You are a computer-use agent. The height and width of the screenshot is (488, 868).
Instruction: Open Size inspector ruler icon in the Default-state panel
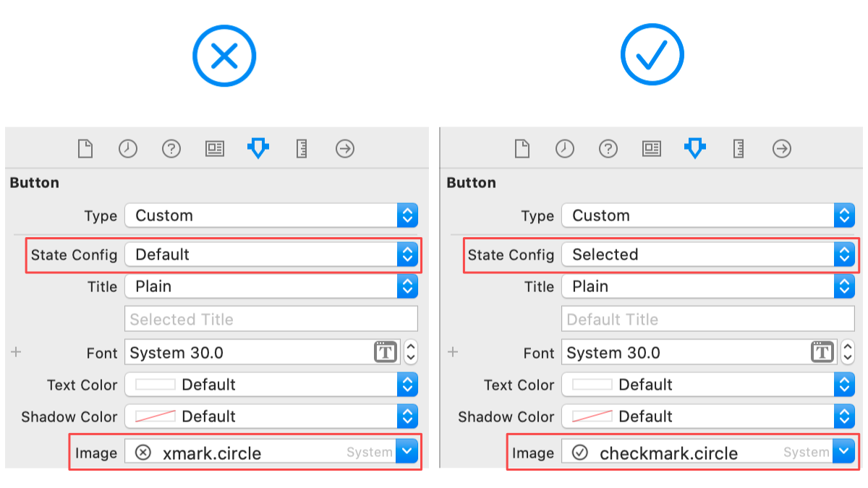[x=302, y=149]
